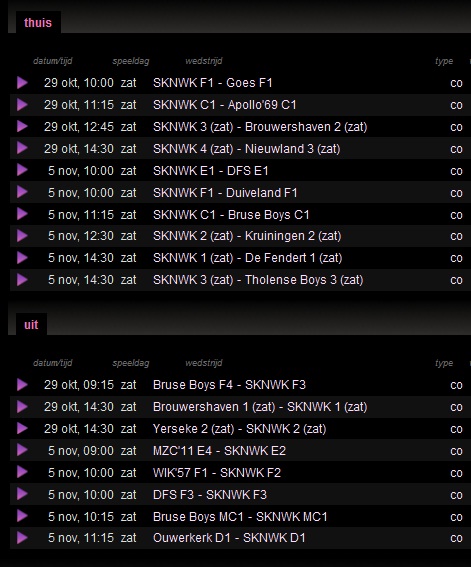Click arrow icon for SKNWK C1 - Apollo'69 C1
The image size is (471, 567).
point(22,105)
